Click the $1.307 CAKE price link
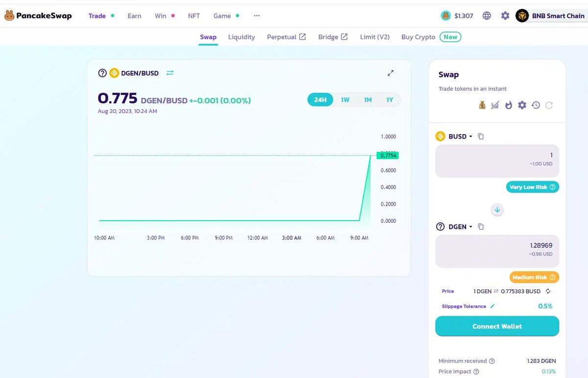 tap(464, 16)
